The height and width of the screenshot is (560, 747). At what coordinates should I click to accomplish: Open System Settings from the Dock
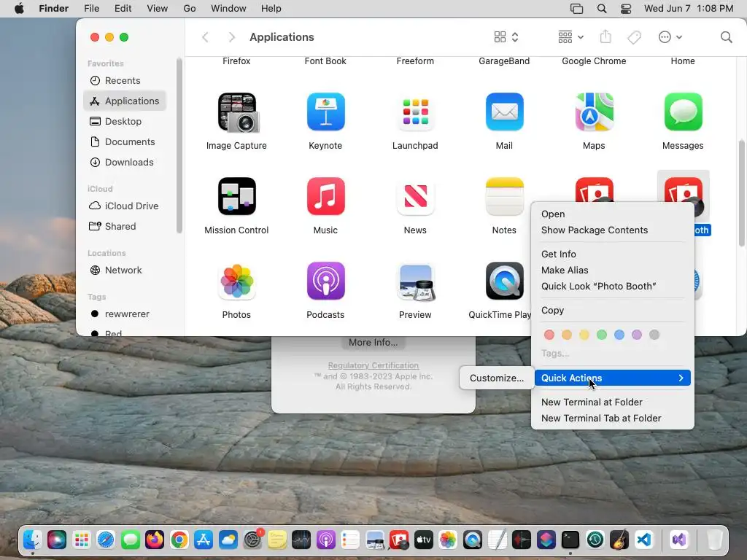pyautogui.click(x=252, y=540)
